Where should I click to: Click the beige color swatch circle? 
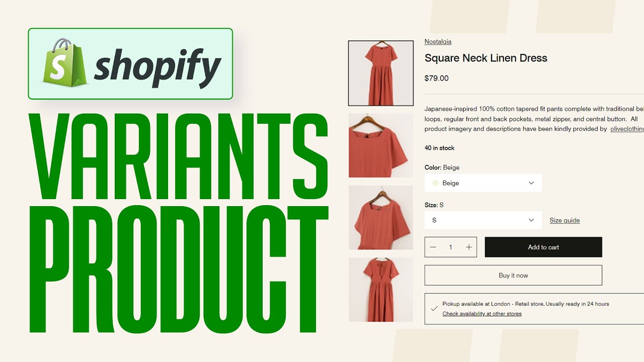[x=436, y=183]
